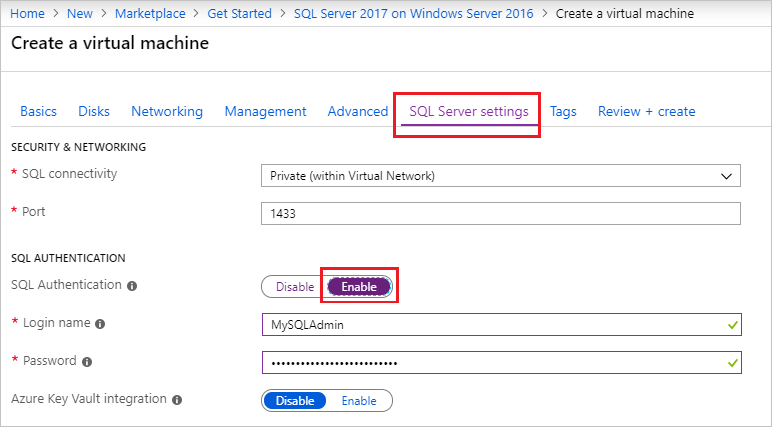
Task: Set Azure Key Vault integration to Enable
Action: point(359,400)
